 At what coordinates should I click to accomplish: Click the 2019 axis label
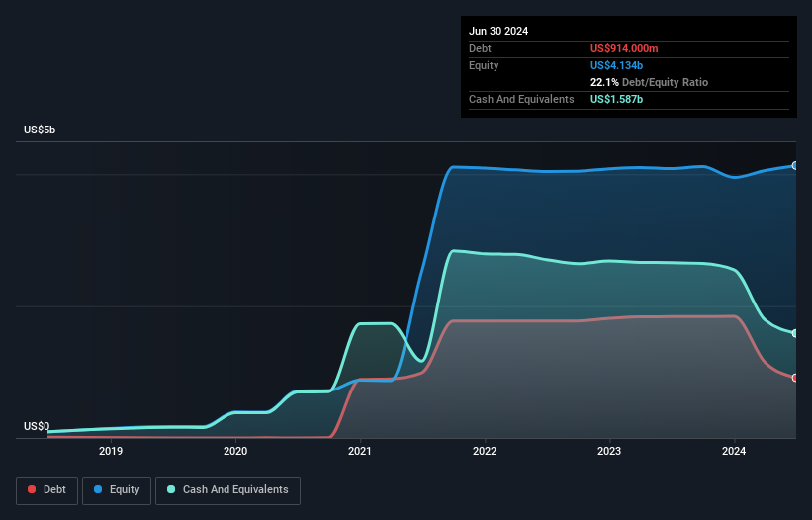coord(111,451)
